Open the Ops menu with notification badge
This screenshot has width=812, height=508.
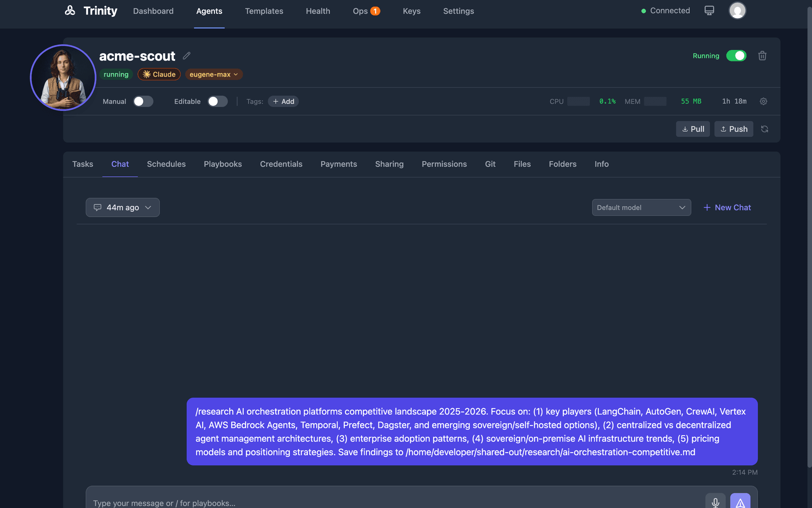click(366, 11)
